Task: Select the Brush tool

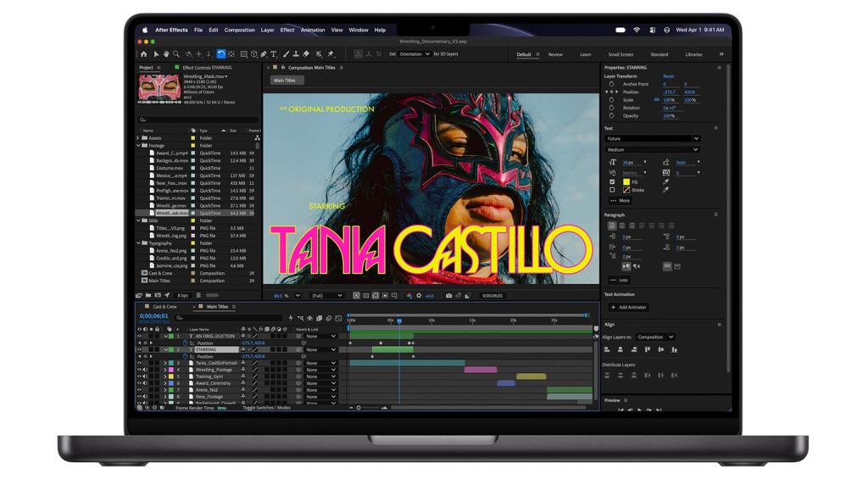Action: pyautogui.click(x=287, y=54)
